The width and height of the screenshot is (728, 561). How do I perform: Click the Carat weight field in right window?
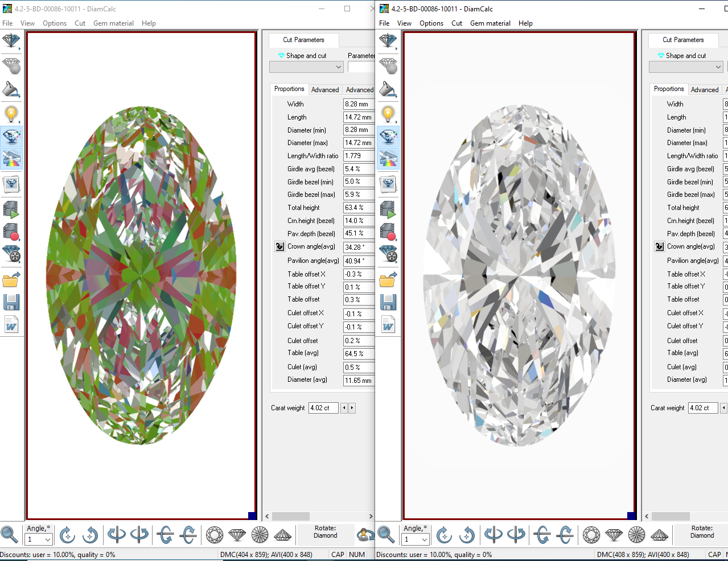(703, 408)
